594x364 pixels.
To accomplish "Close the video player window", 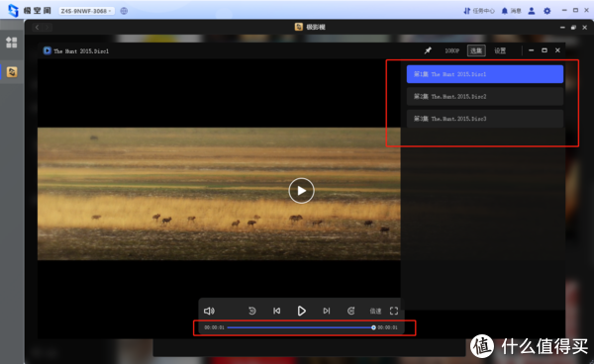I will point(557,50).
